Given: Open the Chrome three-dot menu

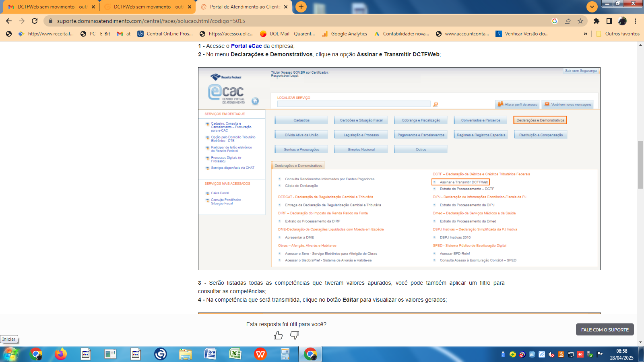Looking at the screenshot, I should (636, 21).
